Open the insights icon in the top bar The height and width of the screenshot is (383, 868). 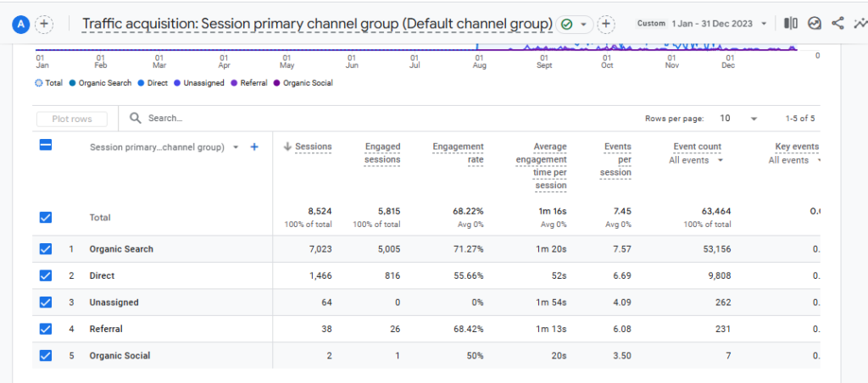point(815,23)
